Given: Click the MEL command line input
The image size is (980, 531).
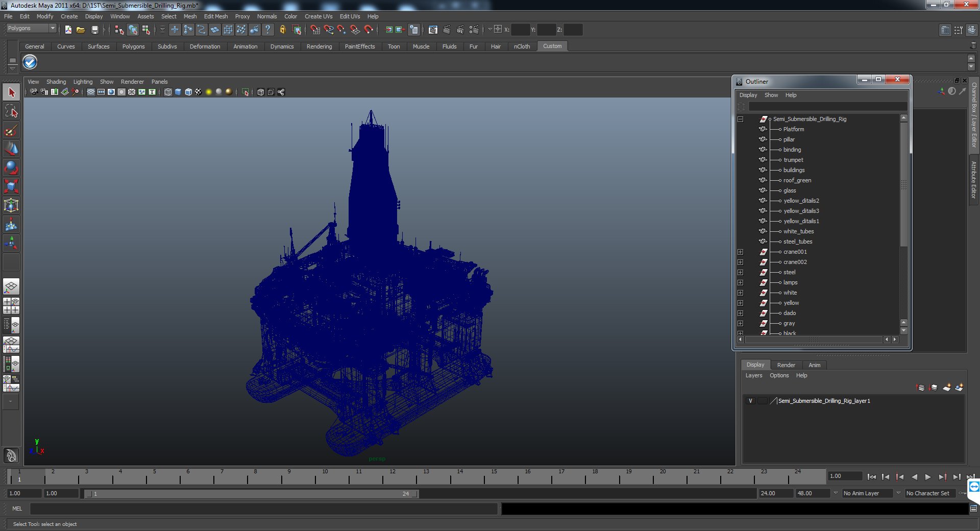Looking at the screenshot, I should (x=263, y=509).
